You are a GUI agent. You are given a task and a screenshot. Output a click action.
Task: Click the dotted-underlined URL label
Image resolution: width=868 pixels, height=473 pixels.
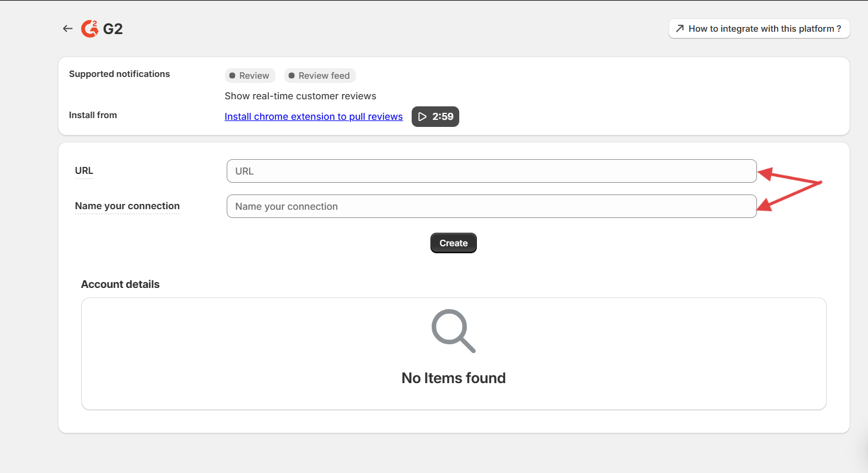[84, 171]
